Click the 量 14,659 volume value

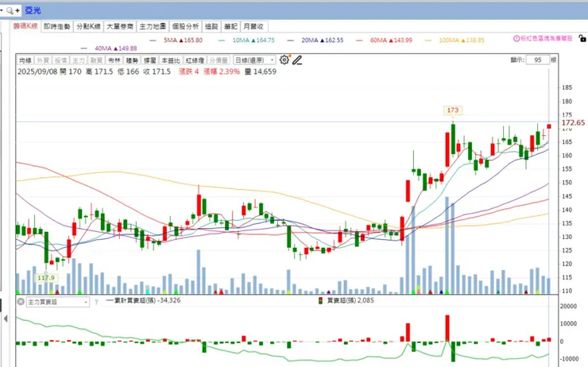point(261,71)
